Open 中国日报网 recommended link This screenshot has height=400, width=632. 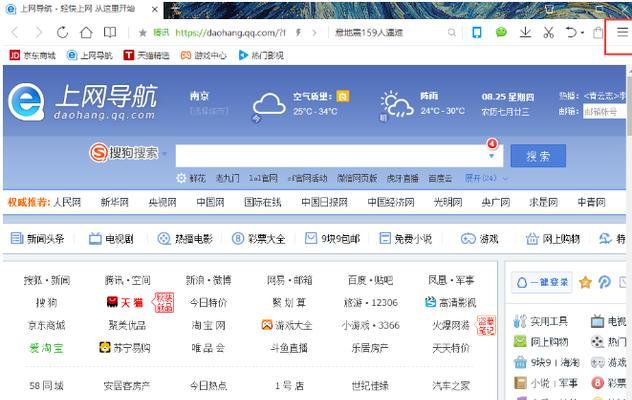(324, 202)
